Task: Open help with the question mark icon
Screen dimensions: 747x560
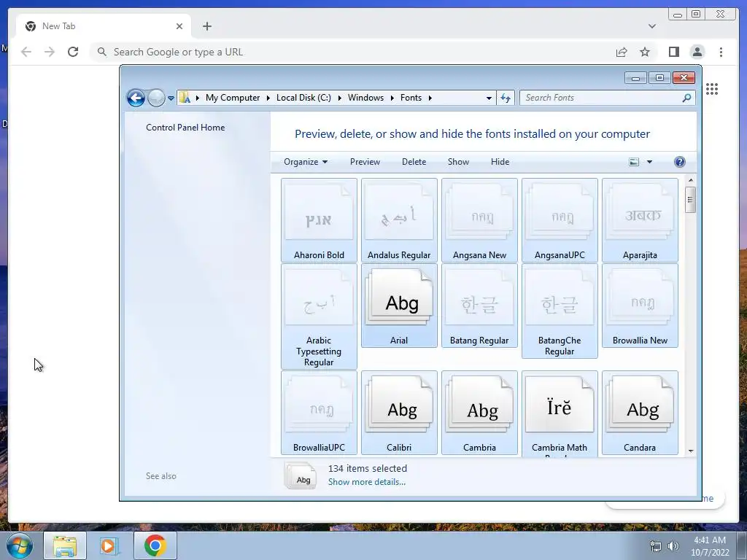Action: 680,162
